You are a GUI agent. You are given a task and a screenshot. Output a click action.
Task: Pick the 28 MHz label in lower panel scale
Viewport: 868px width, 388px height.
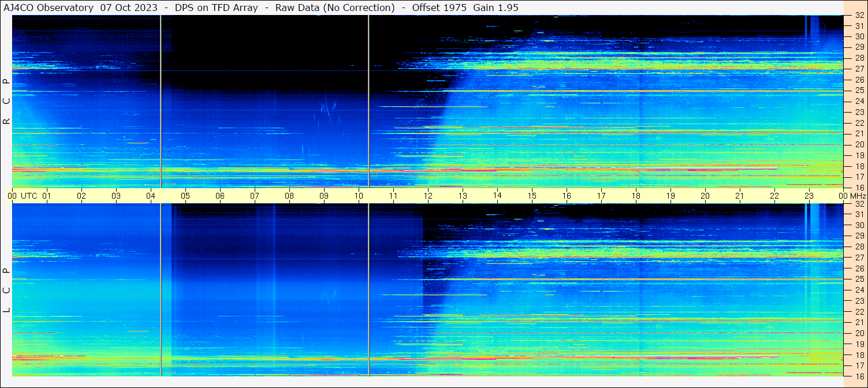pyautogui.click(x=859, y=247)
